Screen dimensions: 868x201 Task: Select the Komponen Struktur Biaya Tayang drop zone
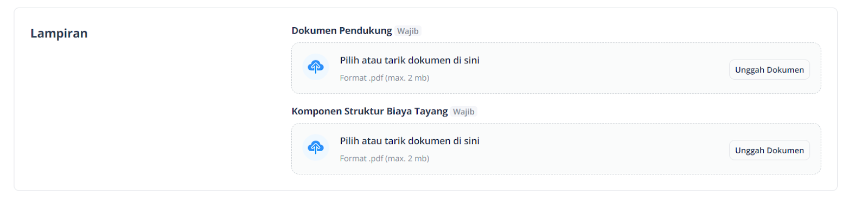(556, 148)
